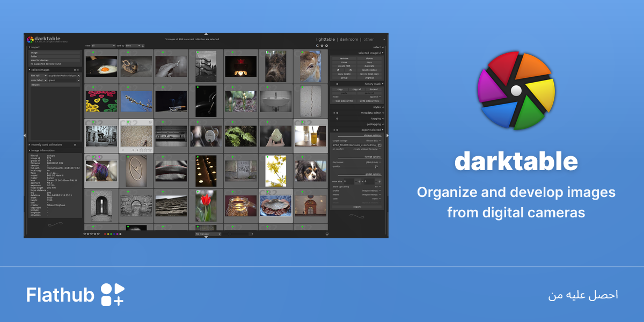Click the Flathub shapes logo icon
The image size is (644, 322).
[113, 295]
